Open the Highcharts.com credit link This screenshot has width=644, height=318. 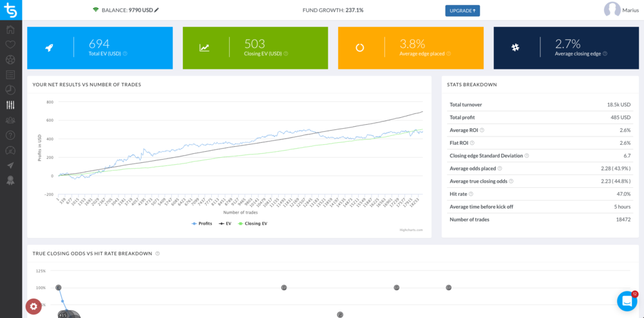(x=411, y=230)
